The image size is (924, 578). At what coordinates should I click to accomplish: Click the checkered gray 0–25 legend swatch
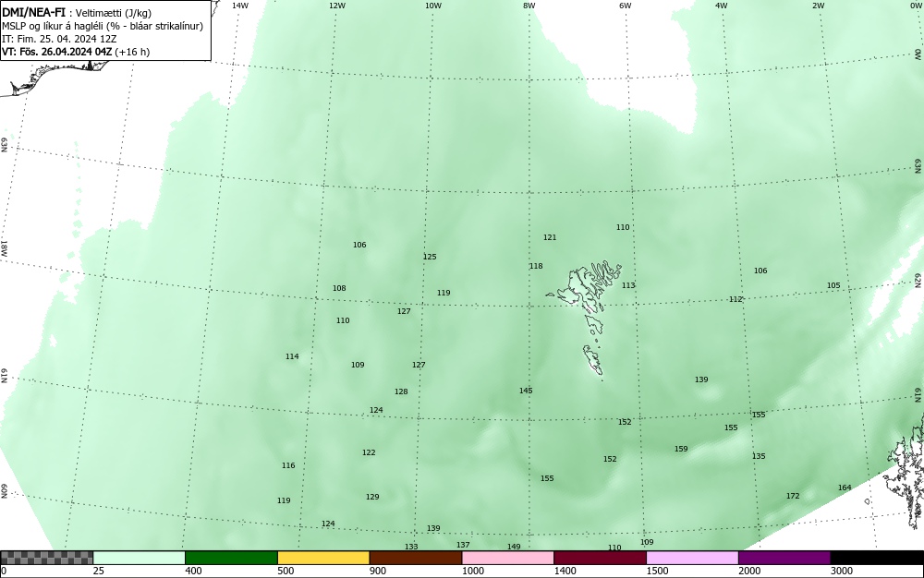pos(46,558)
